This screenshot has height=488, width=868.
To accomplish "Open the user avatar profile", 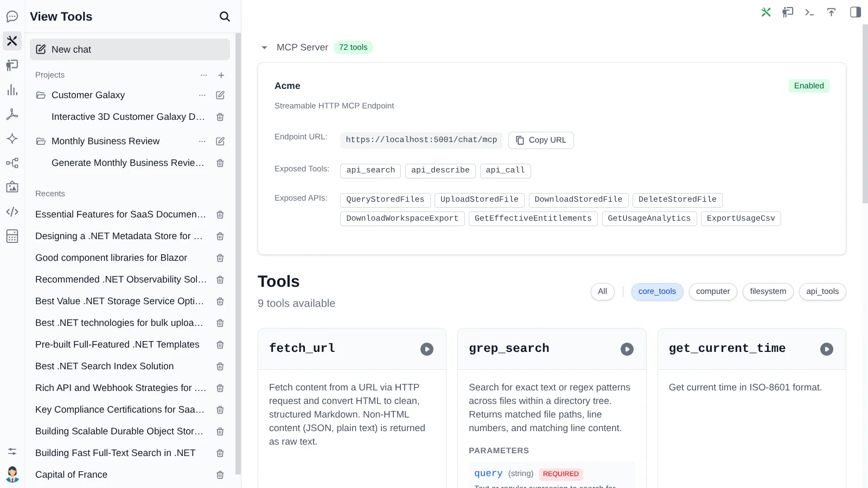I will (x=12, y=474).
